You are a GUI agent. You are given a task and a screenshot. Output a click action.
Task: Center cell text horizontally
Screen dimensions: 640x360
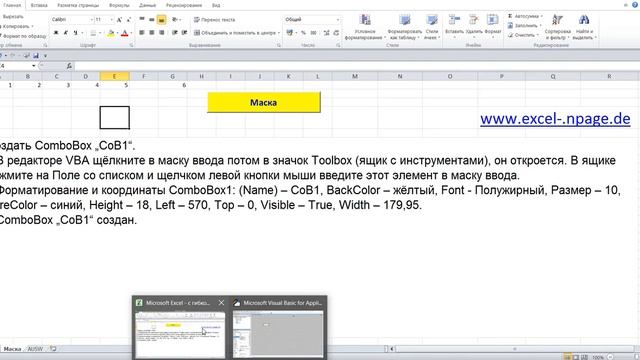click(151, 33)
